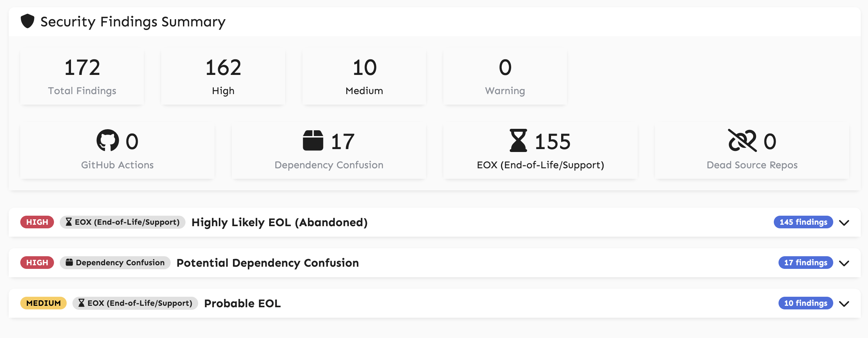The width and height of the screenshot is (868, 338).
Task: Click the Dead Source Repos broken-link icon
Action: pyautogui.click(x=742, y=140)
